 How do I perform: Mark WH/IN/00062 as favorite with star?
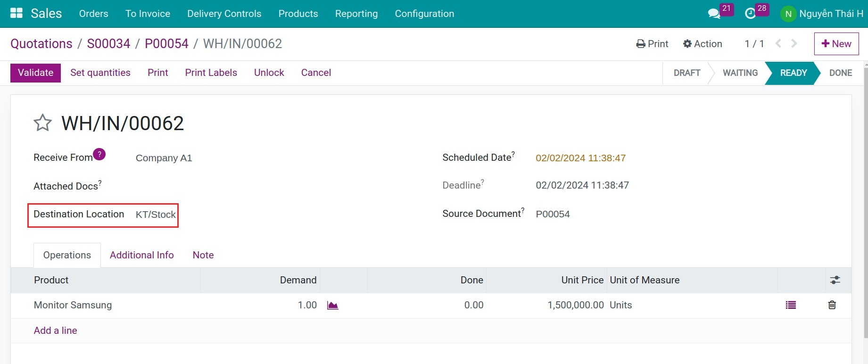tap(42, 123)
